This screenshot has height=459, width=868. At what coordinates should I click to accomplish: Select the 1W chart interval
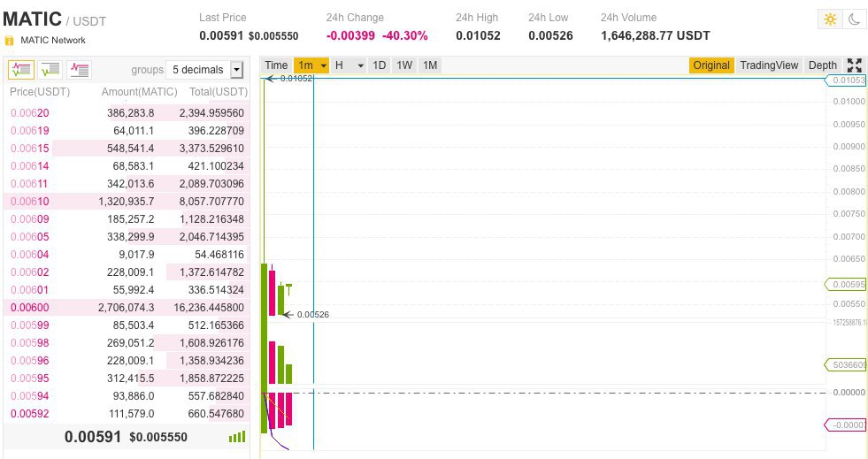click(404, 65)
